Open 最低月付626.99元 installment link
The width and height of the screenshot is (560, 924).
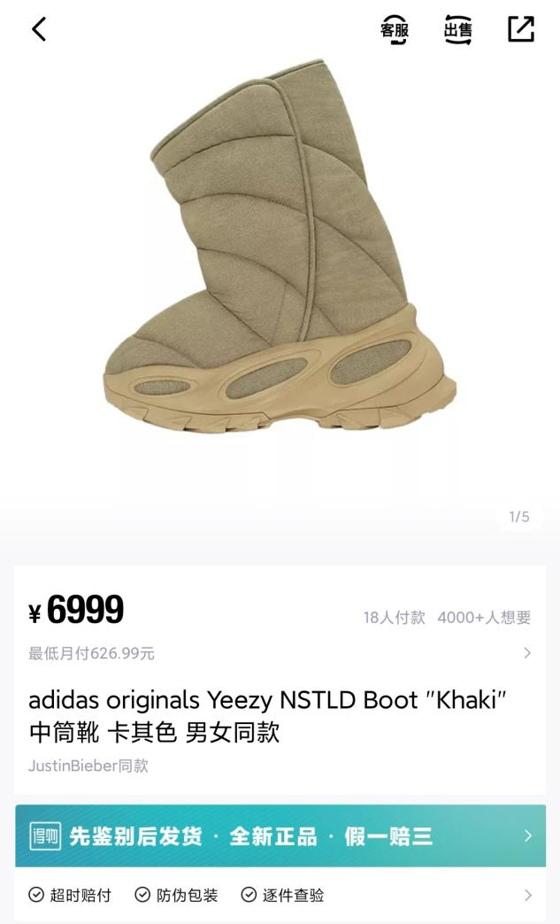91,653
